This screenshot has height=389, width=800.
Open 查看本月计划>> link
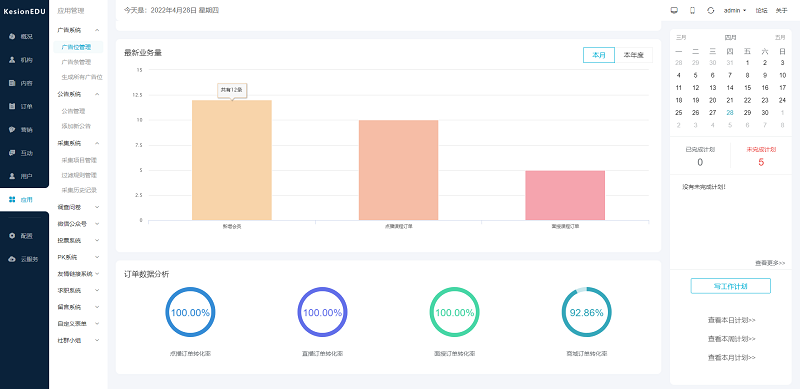[x=731, y=358]
